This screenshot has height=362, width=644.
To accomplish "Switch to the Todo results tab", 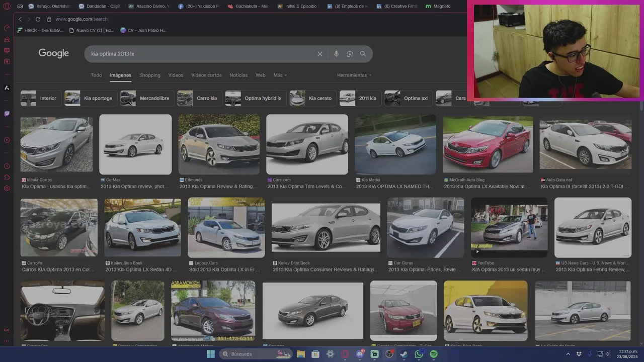I will [x=96, y=75].
